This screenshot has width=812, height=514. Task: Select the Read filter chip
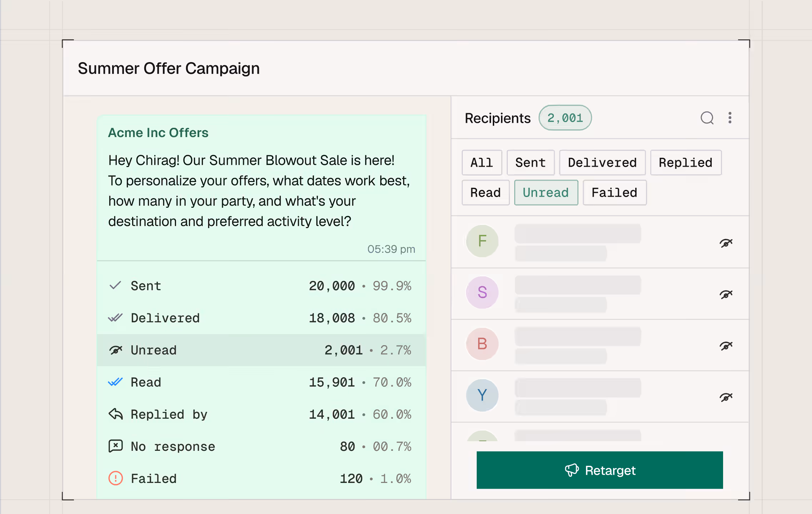point(485,193)
